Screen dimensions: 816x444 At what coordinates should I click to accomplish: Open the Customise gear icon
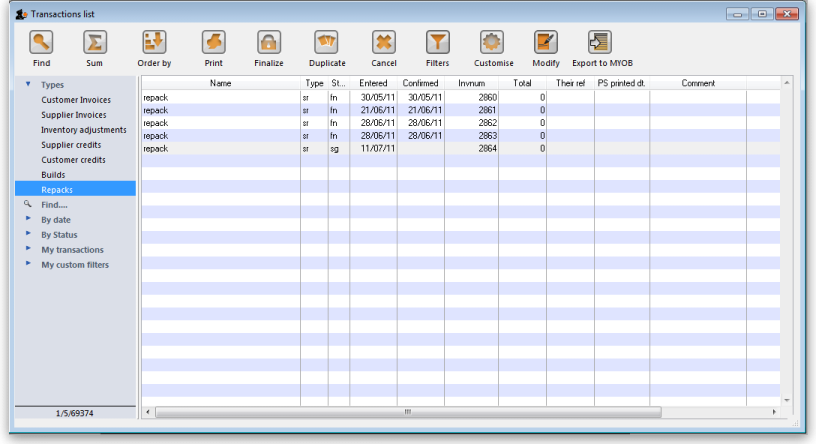(x=493, y=42)
